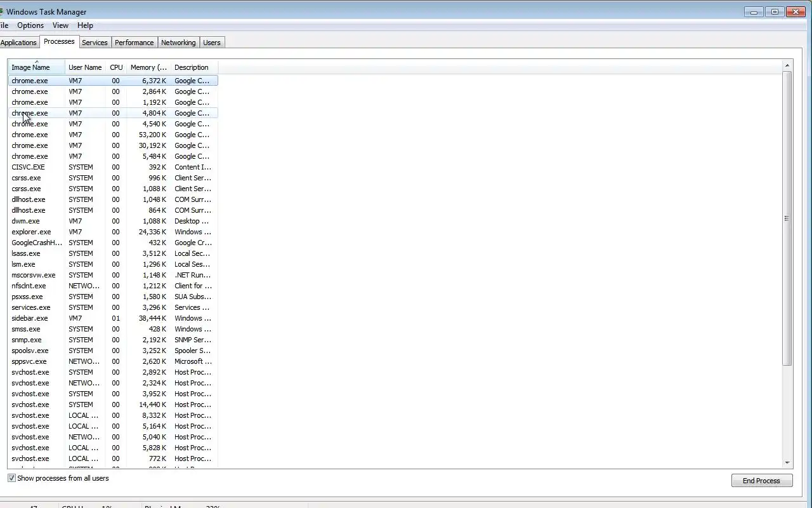812x508 pixels.
Task: Click the Desktop ... description cell
Action: [192, 221]
